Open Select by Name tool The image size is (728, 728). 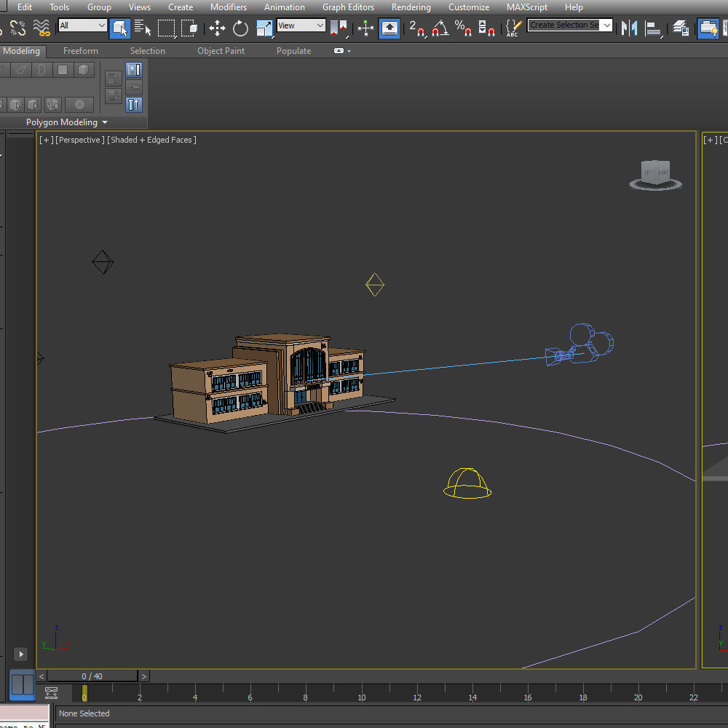(143, 28)
